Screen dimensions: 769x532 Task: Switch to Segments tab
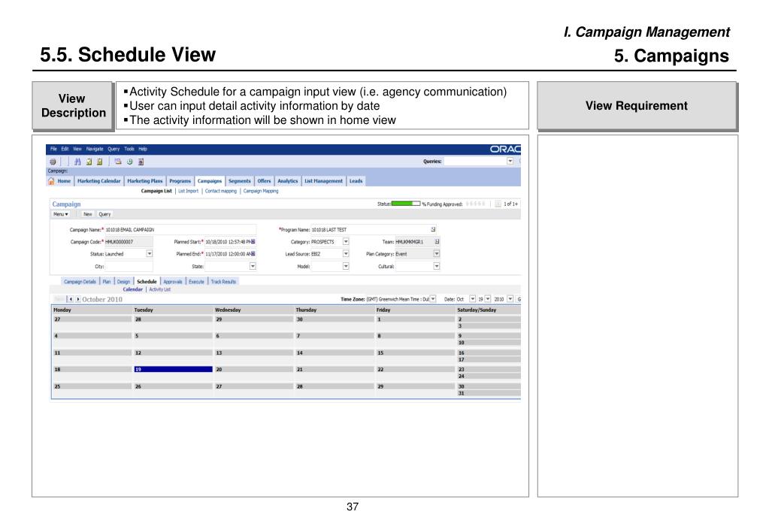pos(239,181)
